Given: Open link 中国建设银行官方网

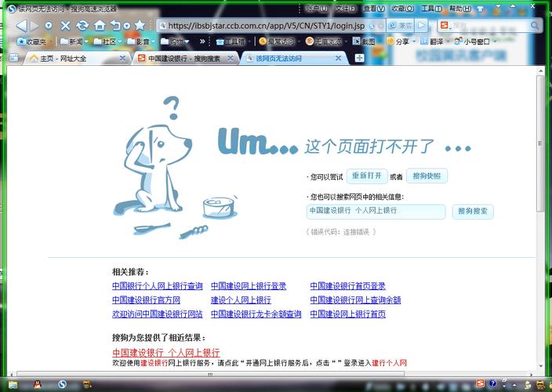Looking at the screenshot, I should click(146, 300).
